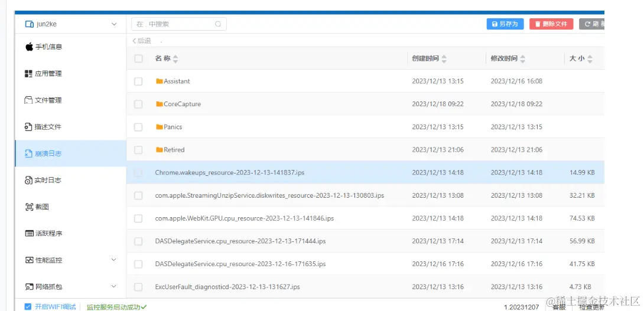This screenshot has height=311, width=644.
Task: Click the network capture icon beside 网络抓包
Action: tap(29, 287)
